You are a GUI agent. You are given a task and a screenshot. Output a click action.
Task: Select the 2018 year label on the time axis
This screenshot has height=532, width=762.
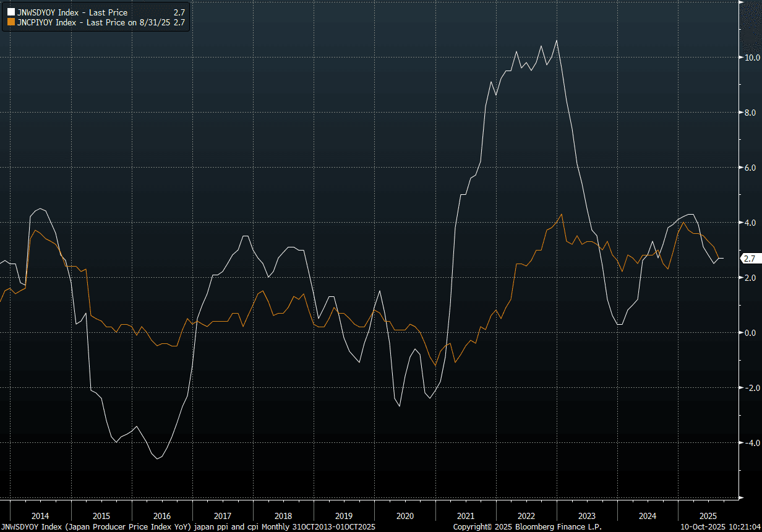coord(283,516)
